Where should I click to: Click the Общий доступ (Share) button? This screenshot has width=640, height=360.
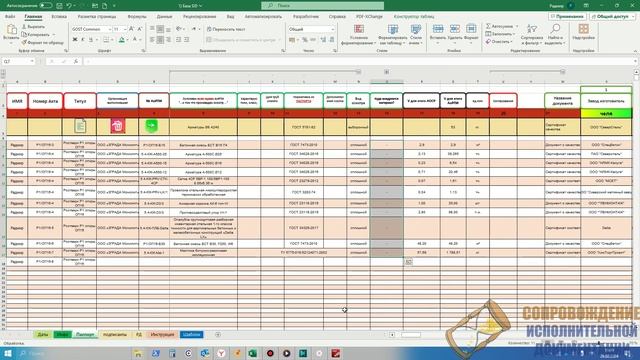[613, 16]
